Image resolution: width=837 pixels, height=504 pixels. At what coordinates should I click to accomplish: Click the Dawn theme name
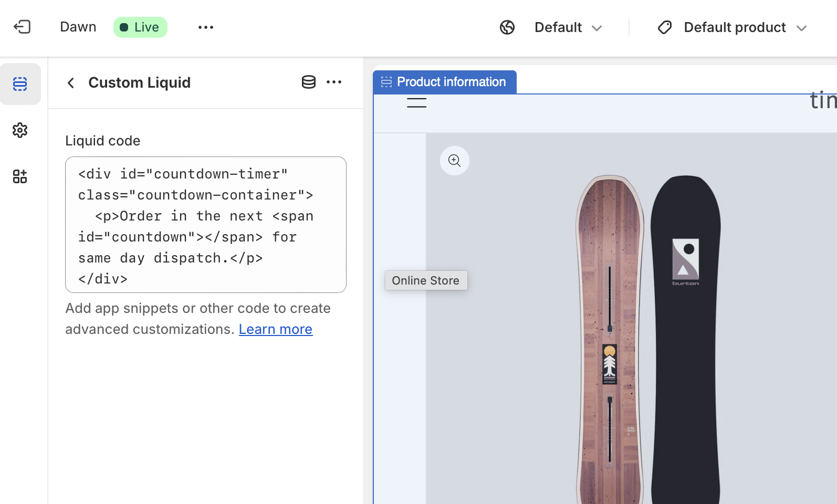point(78,27)
